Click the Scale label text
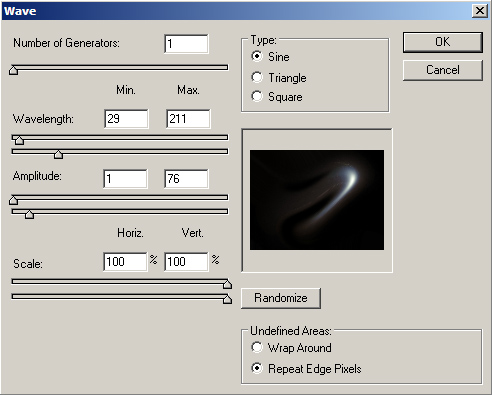The image size is (492, 395). pyautogui.click(x=28, y=264)
